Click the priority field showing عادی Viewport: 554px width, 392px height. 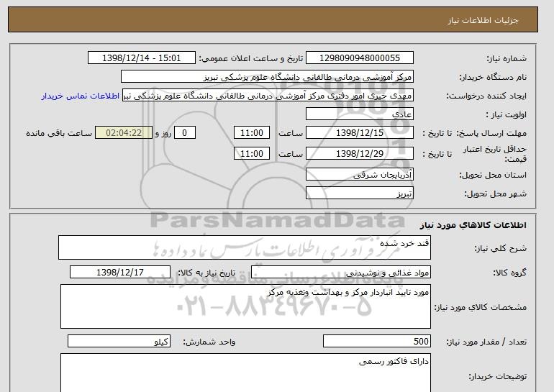coord(360,114)
